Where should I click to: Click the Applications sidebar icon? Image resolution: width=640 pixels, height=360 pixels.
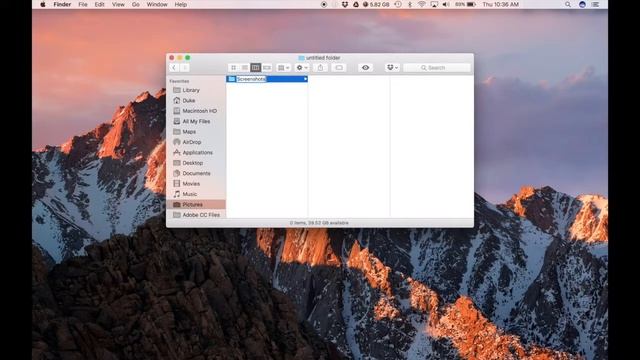(177, 152)
